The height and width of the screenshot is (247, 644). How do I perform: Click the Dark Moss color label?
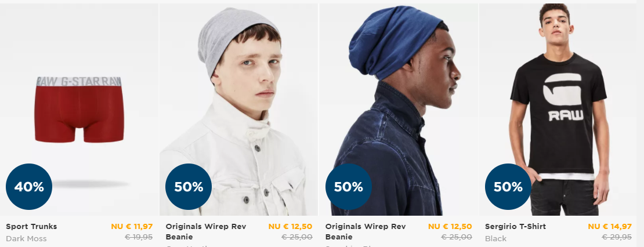pyautogui.click(x=26, y=238)
